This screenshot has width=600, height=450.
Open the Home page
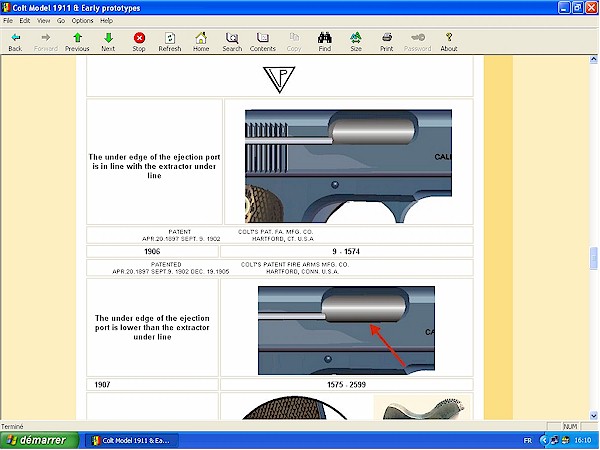pos(201,41)
